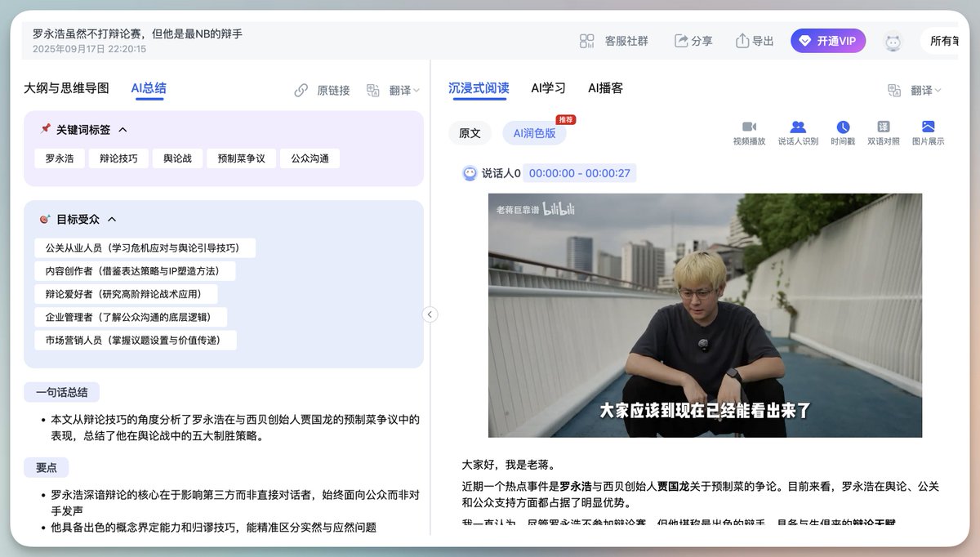Switch to AI播客 tab

[605, 88]
